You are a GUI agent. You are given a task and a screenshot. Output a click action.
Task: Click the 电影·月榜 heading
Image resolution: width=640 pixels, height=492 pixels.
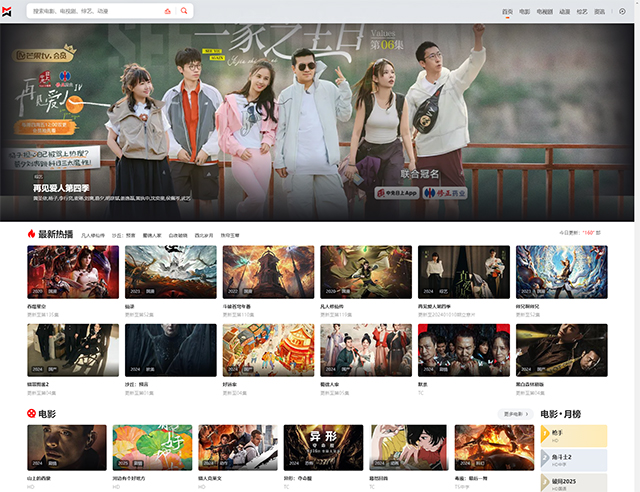(x=561, y=414)
